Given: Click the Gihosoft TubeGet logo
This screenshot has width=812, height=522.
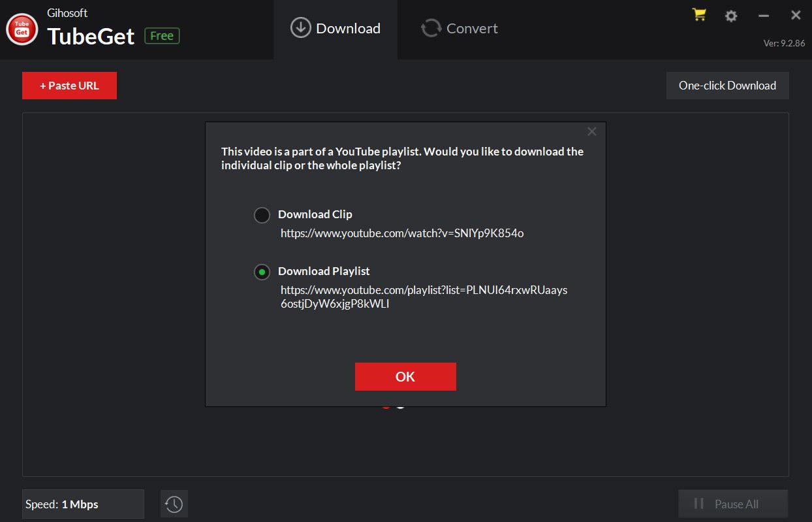Looking at the screenshot, I should point(22,29).
